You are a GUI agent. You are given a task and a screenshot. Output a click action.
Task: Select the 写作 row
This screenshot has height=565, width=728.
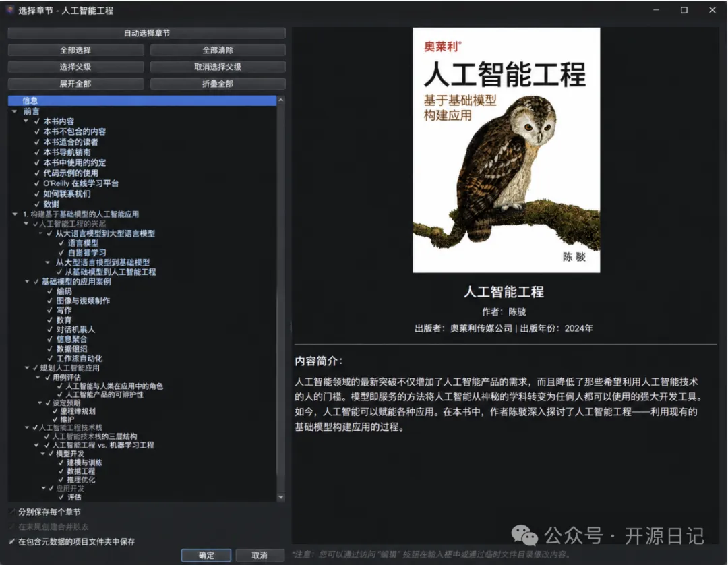(x=64, y=310)
